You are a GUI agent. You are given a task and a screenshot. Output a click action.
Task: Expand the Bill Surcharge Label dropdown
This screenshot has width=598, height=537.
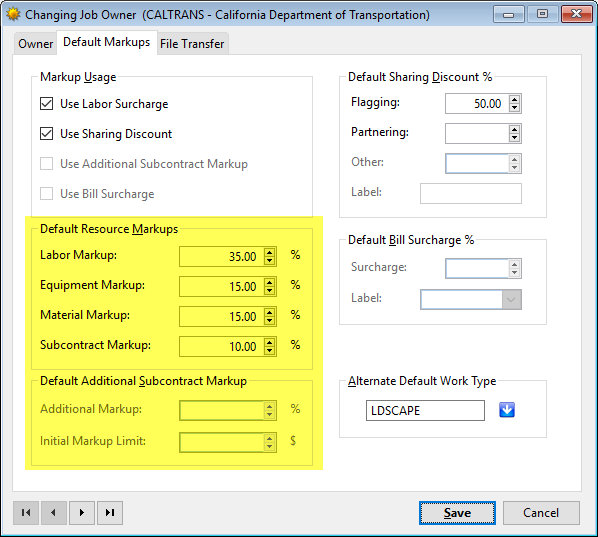[x=511, y=300]
